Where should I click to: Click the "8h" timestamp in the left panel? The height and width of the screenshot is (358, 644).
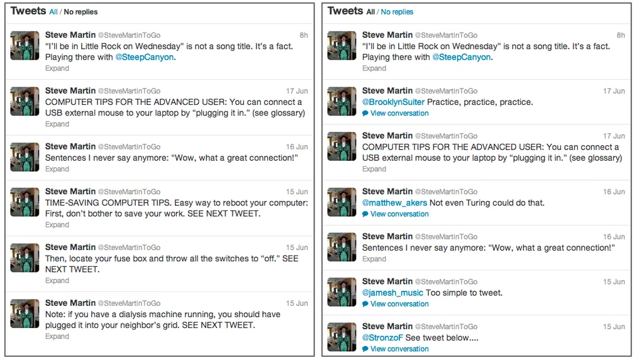[x=304, y=35]
